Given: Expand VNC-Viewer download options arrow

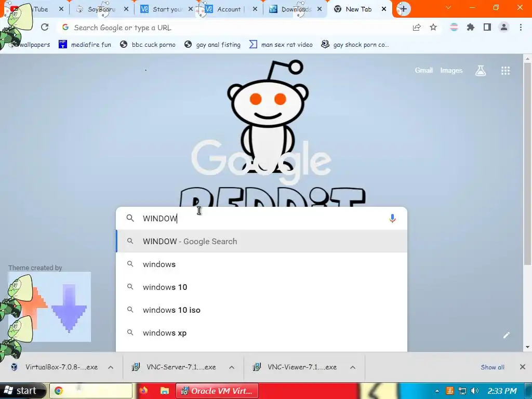Looking at the screenshot, I should pos(353,367).
